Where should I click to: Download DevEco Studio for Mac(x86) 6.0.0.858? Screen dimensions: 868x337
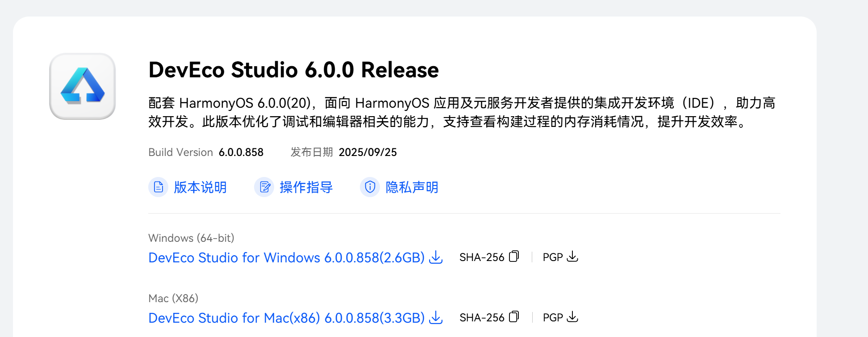point(286,318)
